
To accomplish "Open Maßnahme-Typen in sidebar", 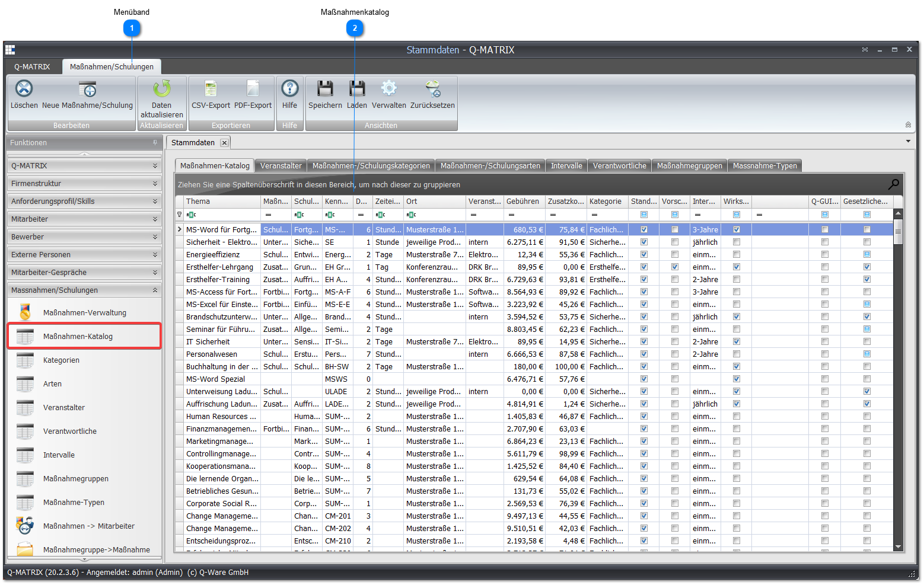I will [x=85, y=502].
